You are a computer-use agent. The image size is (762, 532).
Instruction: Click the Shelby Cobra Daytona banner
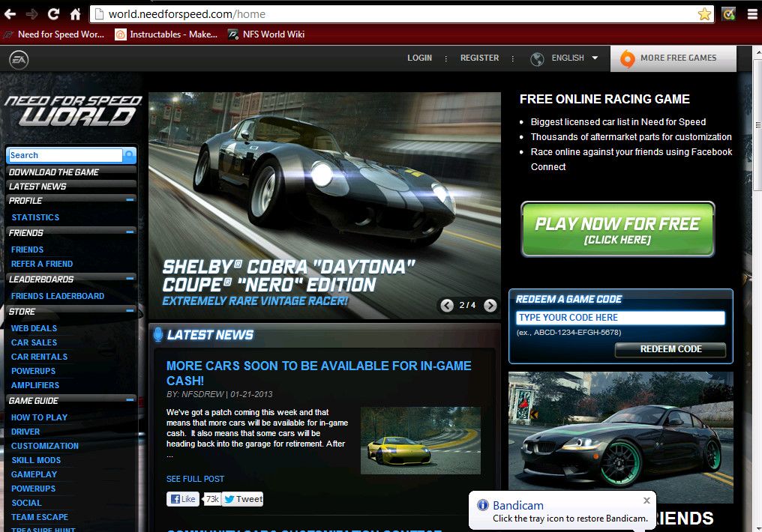click(x=325, y=206)
